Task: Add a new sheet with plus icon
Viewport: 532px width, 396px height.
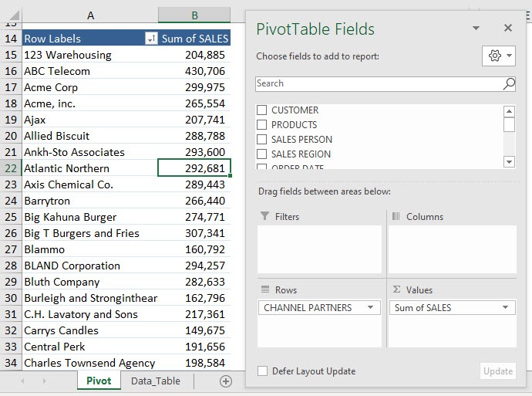Action: [x=226, y=381]
